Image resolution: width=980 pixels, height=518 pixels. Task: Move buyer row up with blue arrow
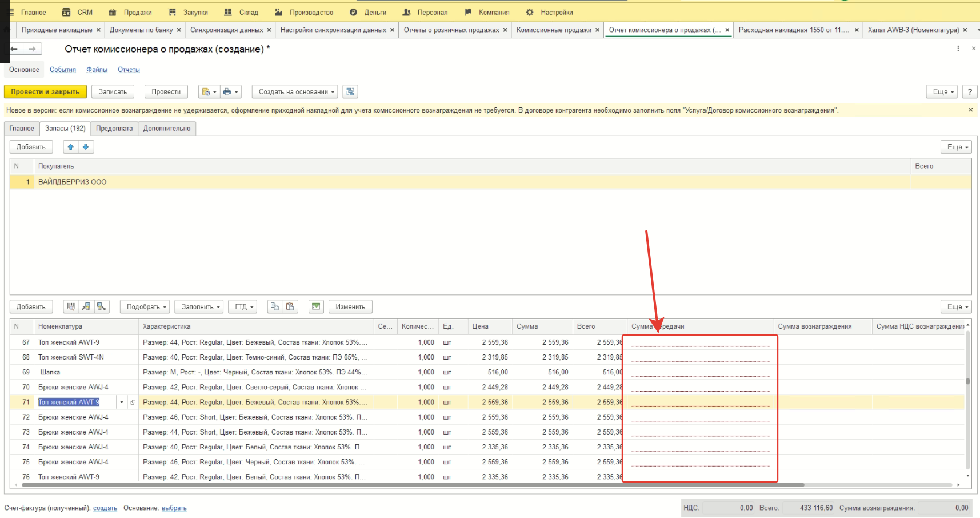(71, 147)
